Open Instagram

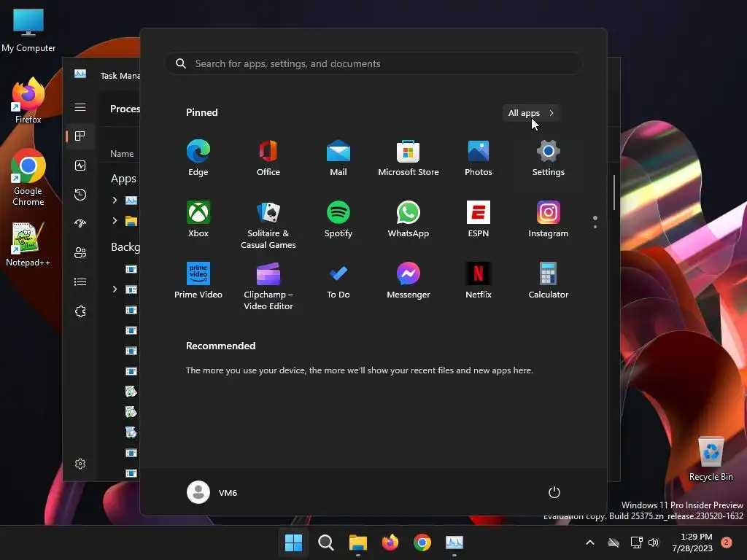click(x=549, y=219)
